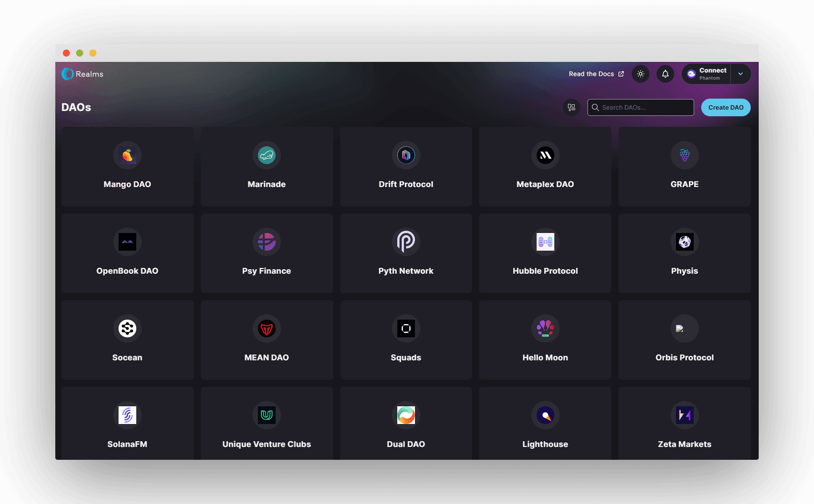Open the Zeta Markets DAO card
Viewport: 814px width, 504px height.
(x=684, y=424)
